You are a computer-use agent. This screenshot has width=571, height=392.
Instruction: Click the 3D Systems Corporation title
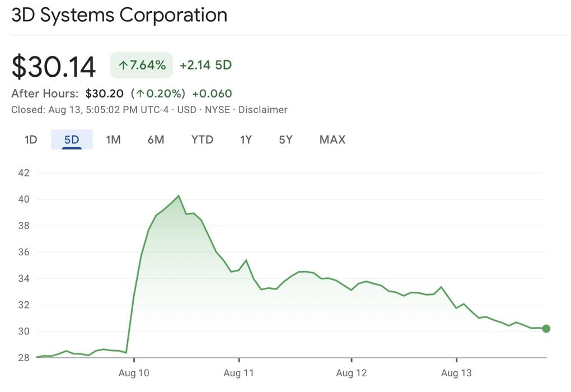tap(119, 15)
